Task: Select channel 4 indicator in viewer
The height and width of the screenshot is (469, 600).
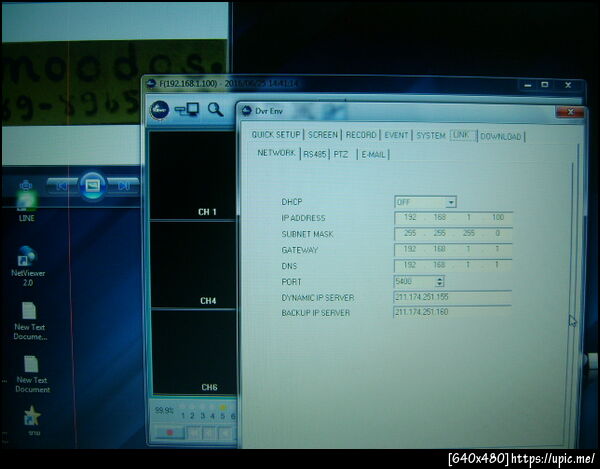Action: (x=212, y=412)
